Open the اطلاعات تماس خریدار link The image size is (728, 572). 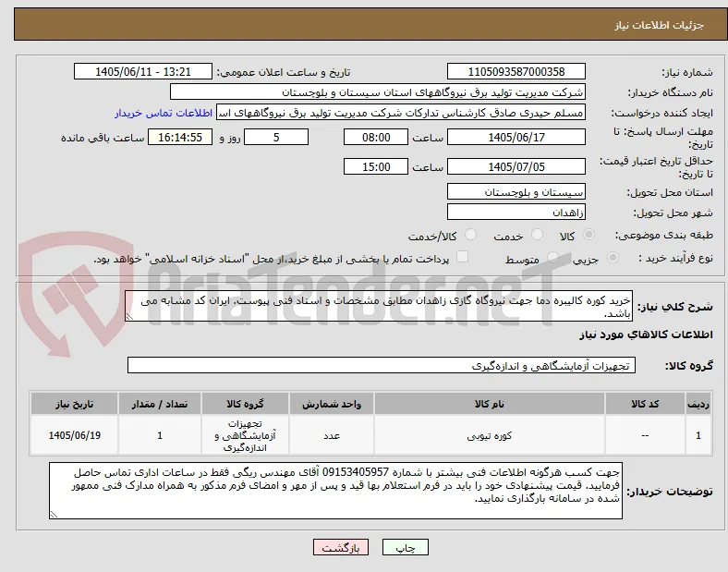click(164, 114)
